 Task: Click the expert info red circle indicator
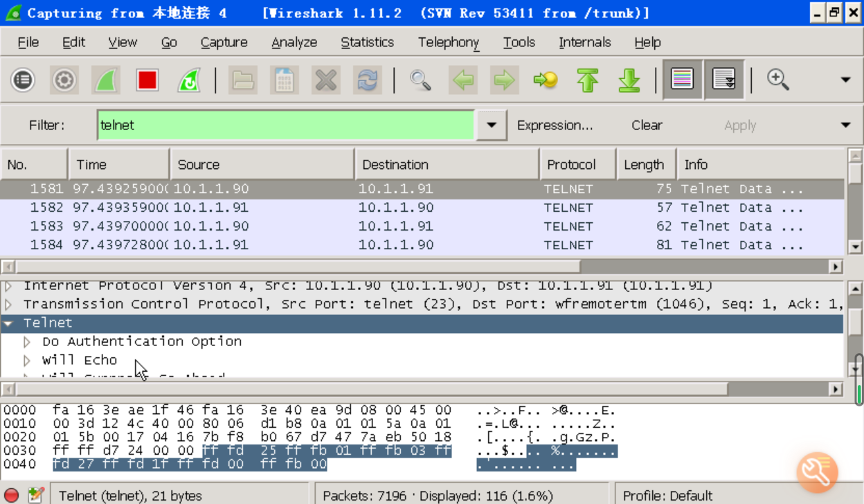12,496
